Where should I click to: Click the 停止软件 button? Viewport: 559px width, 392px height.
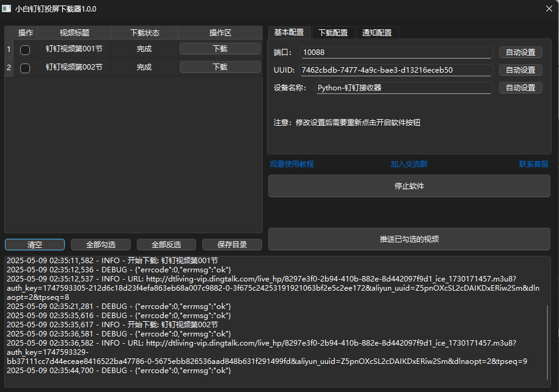coord(409,186)
